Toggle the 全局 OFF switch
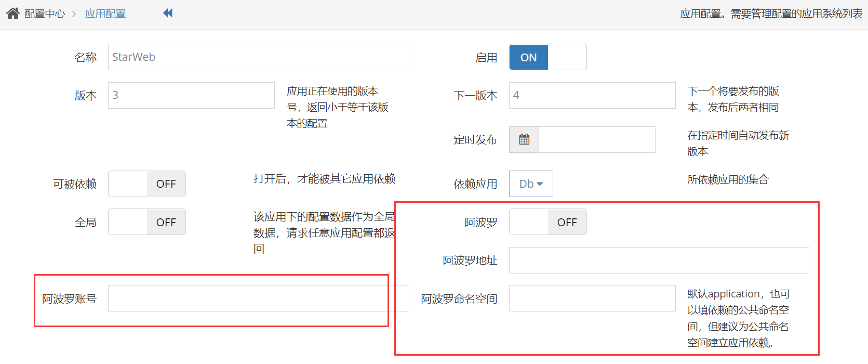 pos(146,222)
